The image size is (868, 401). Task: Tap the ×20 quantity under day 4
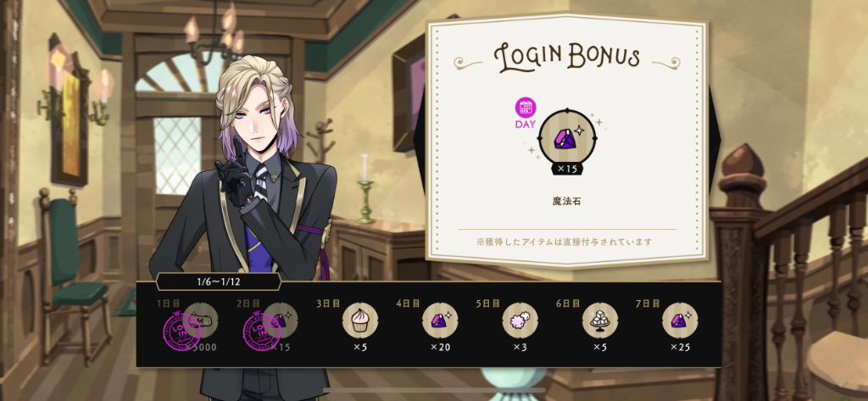click(x=440, y=348)
